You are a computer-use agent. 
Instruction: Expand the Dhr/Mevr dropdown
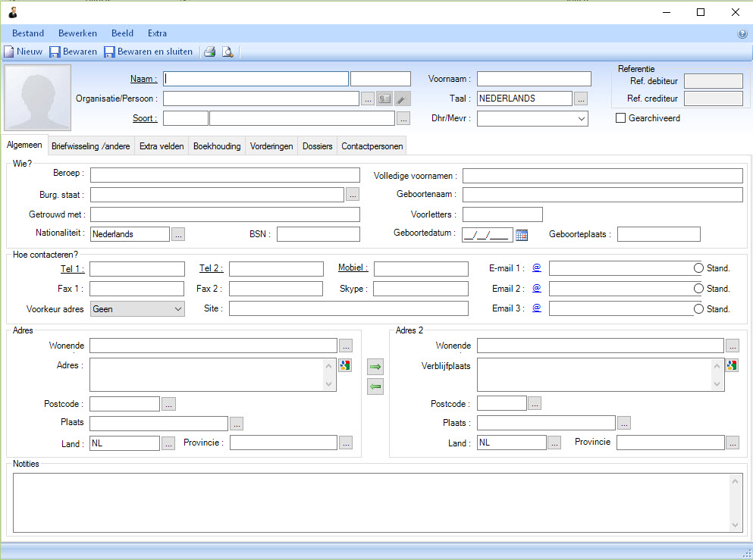(582, 119)
